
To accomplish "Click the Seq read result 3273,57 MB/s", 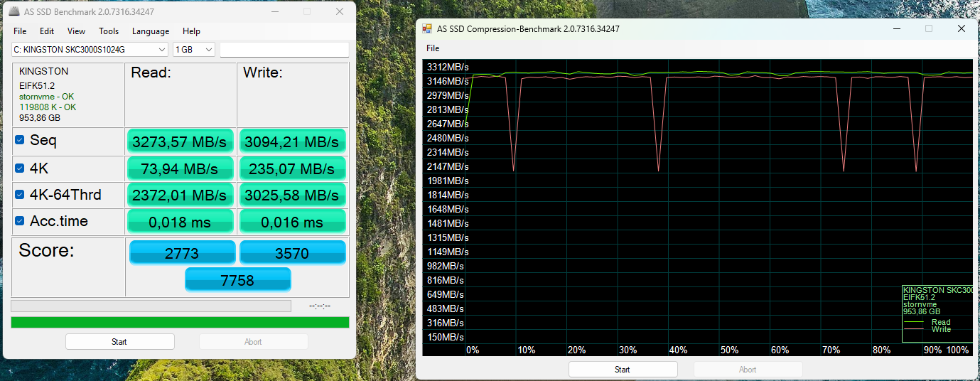I will pos(181,141).
